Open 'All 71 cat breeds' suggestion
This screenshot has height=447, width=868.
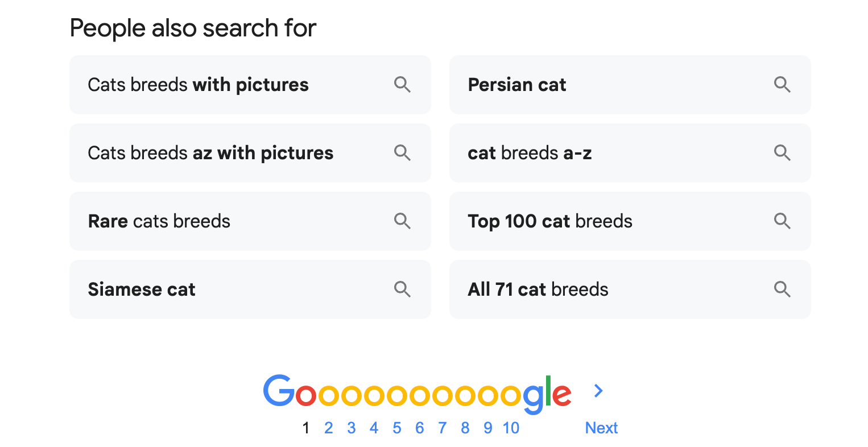(538, 289)
